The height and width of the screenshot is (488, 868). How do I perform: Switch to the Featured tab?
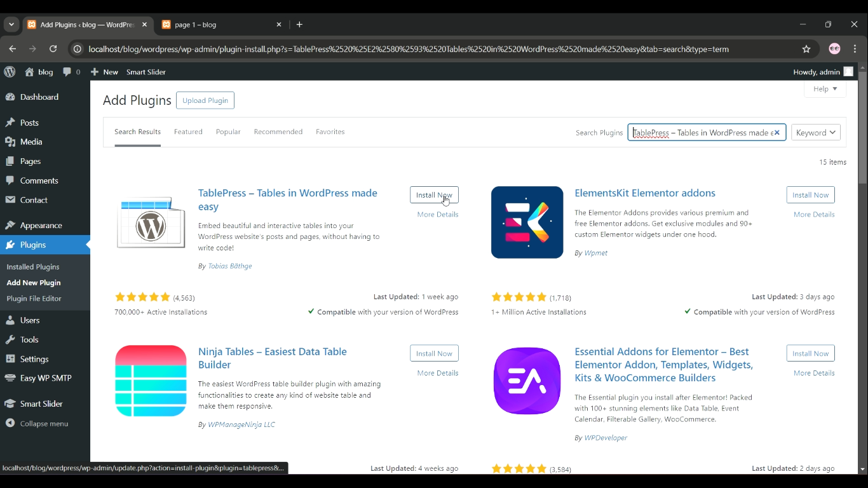[188, 132]
